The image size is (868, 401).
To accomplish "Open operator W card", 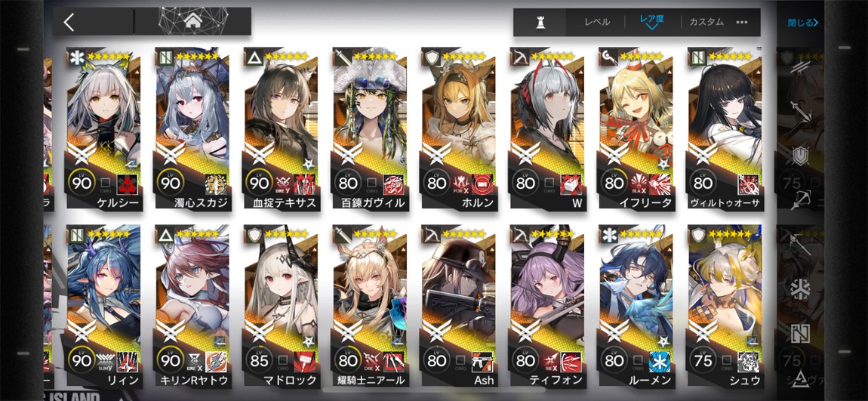I will click(546, 130).
